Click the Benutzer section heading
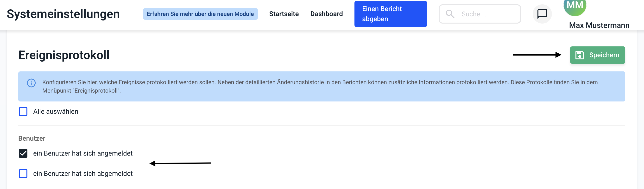The width and height of the screenshot is (644, 189). point(32,139)
